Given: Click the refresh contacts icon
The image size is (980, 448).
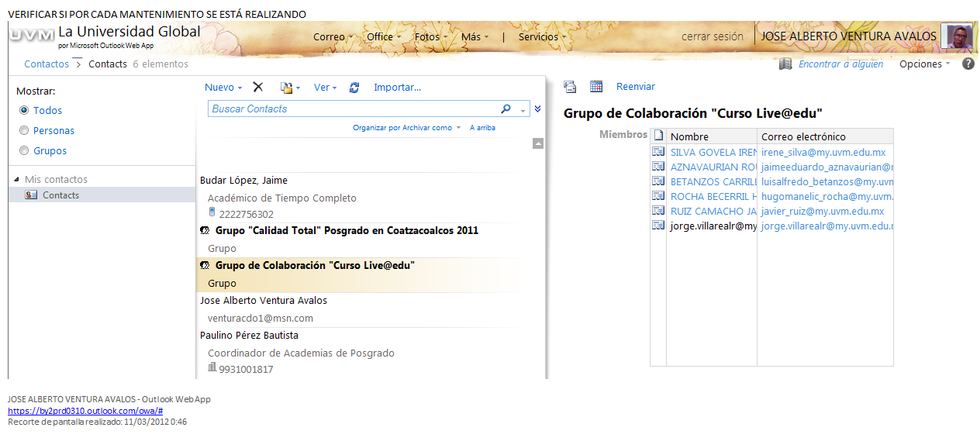Looking at the screenshot, I should (x=354, y=88).
